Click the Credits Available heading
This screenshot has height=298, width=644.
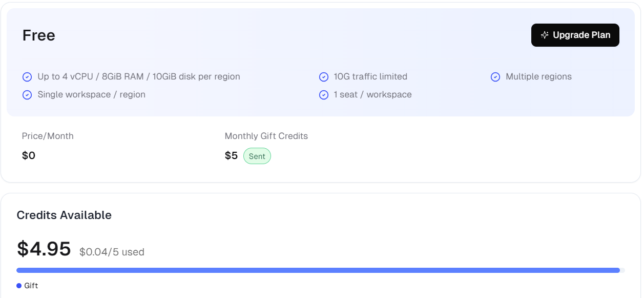(x=64, y=215)
